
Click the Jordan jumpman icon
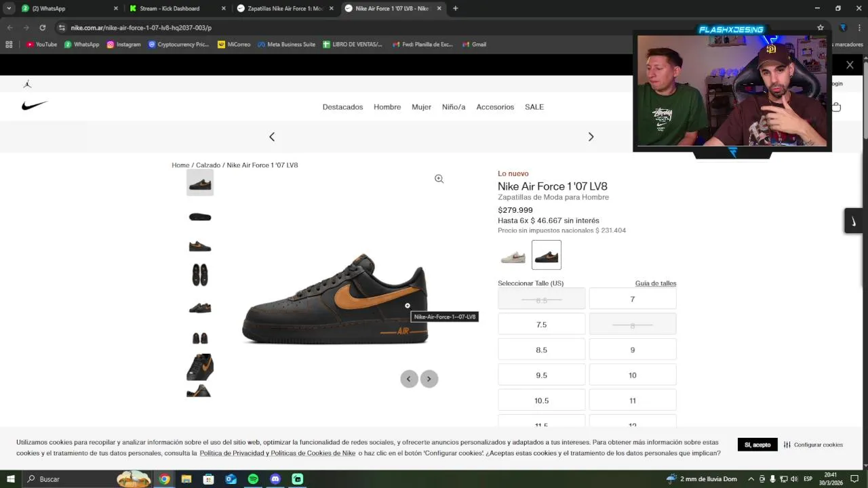[27, 84]
